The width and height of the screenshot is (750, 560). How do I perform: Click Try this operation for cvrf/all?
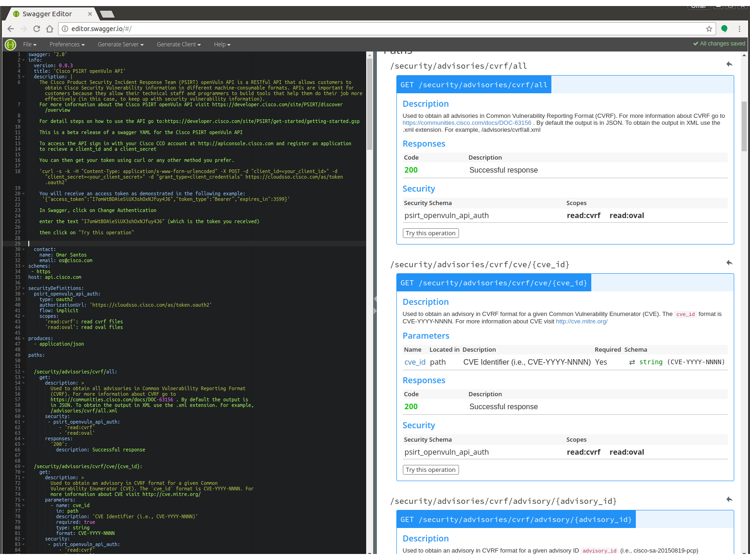coord(430,233)
